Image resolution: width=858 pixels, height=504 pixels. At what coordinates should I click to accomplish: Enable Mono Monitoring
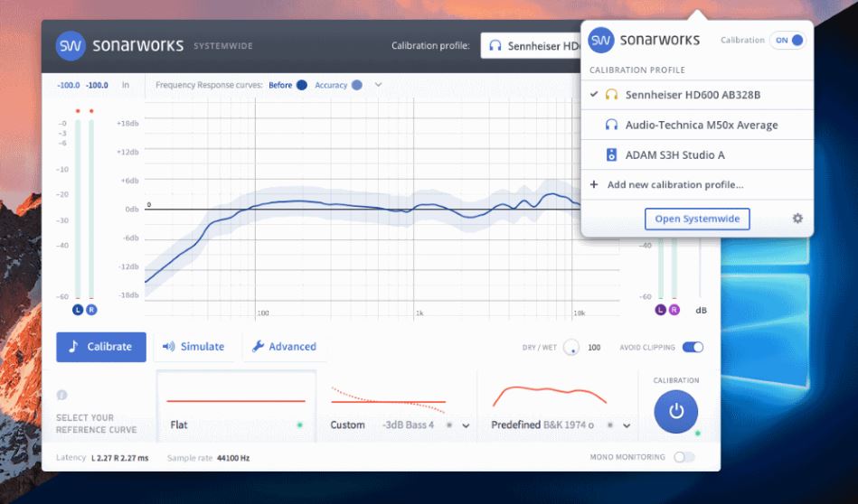pyautogui.click(x=684, y=458)
